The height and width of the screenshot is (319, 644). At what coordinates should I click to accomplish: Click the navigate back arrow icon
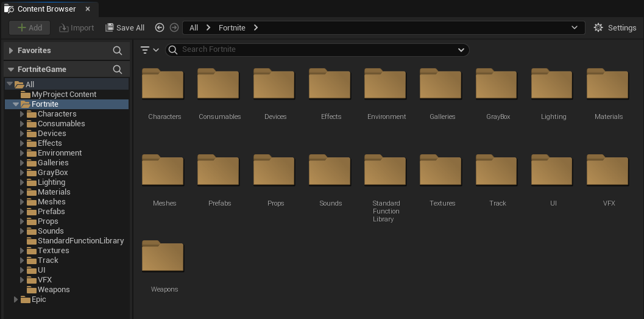pos(160,27)
